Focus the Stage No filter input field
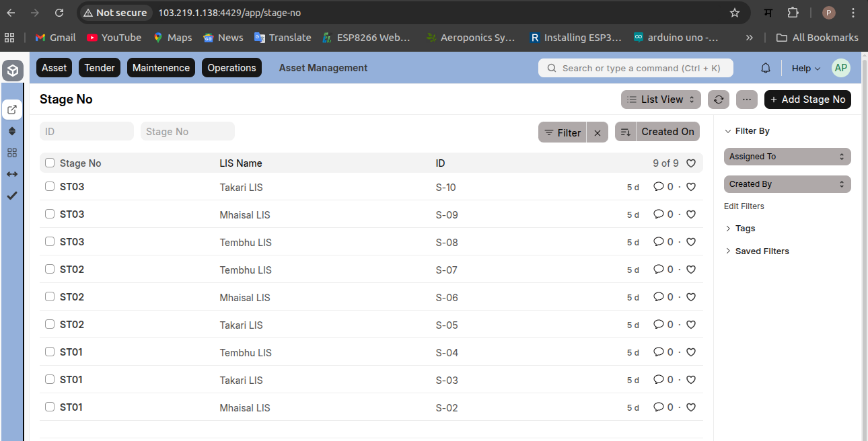 (187, 132)
